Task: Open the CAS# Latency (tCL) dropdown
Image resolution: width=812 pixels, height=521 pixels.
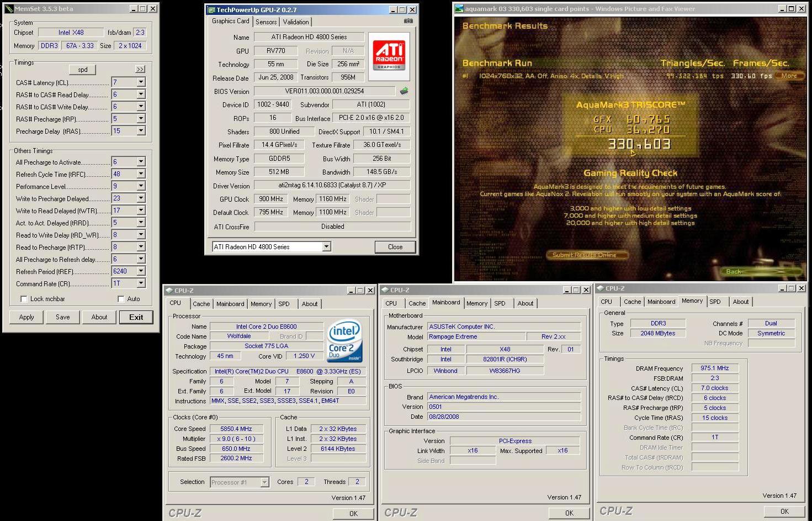Action: click(x=141, y=82)
